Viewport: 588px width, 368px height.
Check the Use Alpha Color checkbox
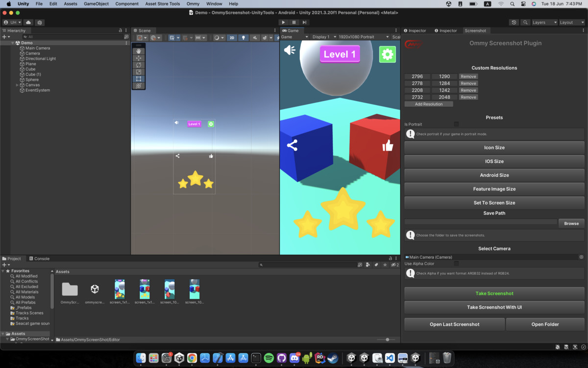point(456,263)
